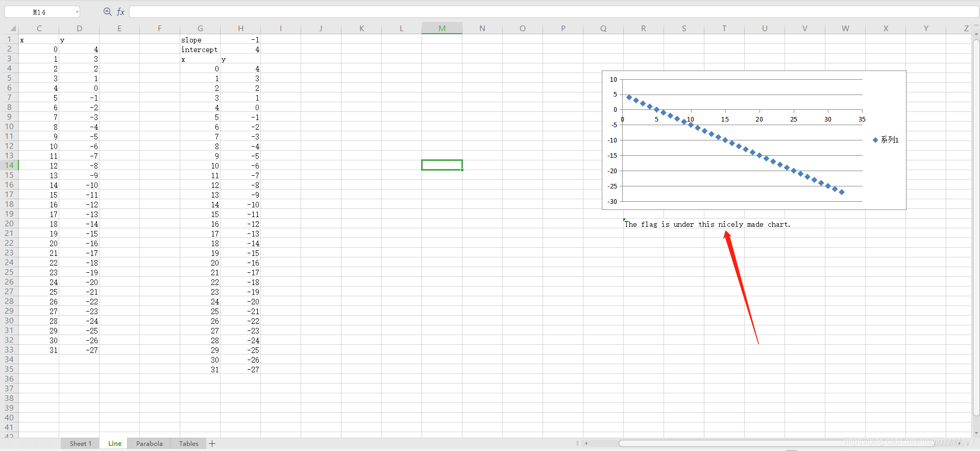Expand the Name Box dropdown arrow
Image resolution: width=980 pixels, height=451 pixels.
(77, 12)
